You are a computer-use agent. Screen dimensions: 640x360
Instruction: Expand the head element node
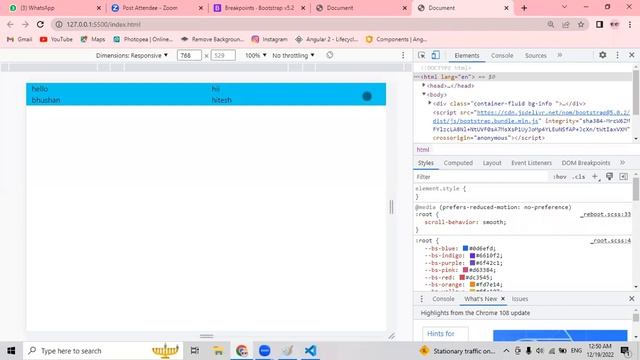tap(424, 85)
